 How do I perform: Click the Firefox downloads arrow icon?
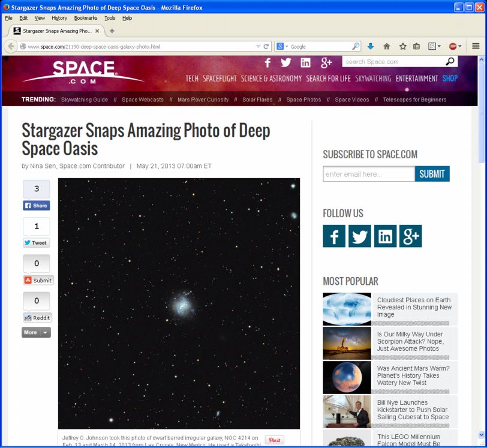click(371, 46)
